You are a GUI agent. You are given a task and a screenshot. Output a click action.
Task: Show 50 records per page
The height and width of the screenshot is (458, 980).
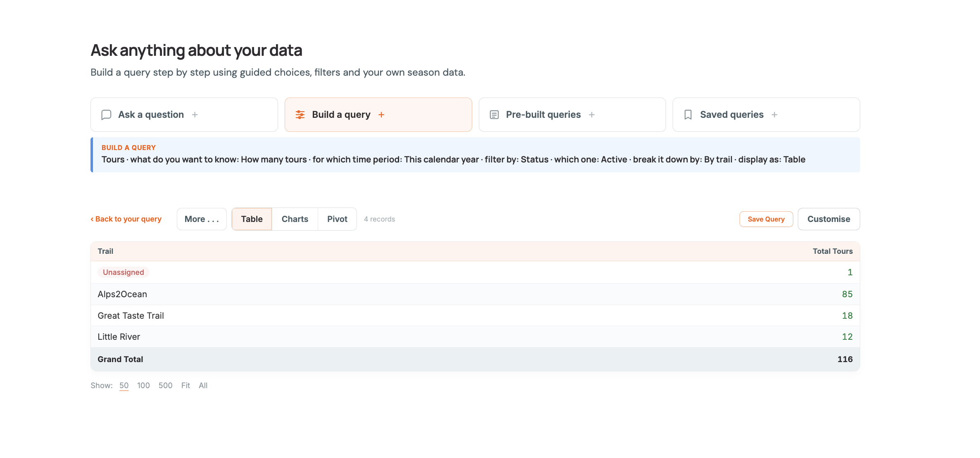124,385
